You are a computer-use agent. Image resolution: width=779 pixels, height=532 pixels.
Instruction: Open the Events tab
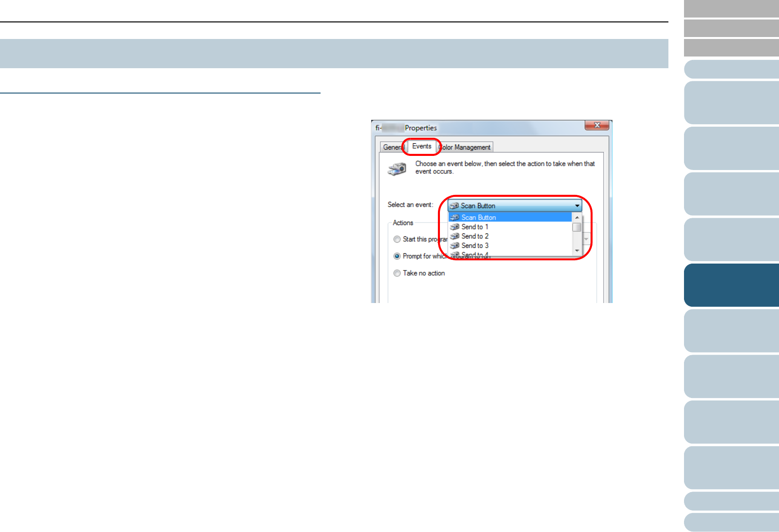coord(422,146)
